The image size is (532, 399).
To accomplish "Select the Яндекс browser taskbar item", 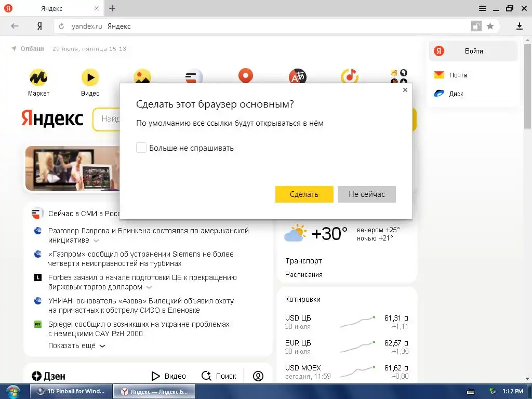I will click(154, 391).
